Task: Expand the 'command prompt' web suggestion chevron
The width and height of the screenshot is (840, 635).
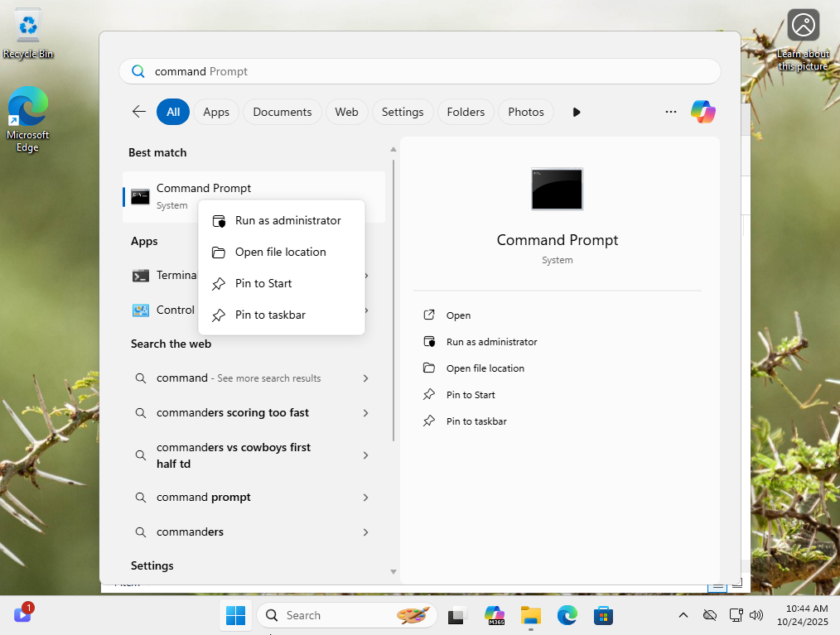Action: [x=365, y=498]
